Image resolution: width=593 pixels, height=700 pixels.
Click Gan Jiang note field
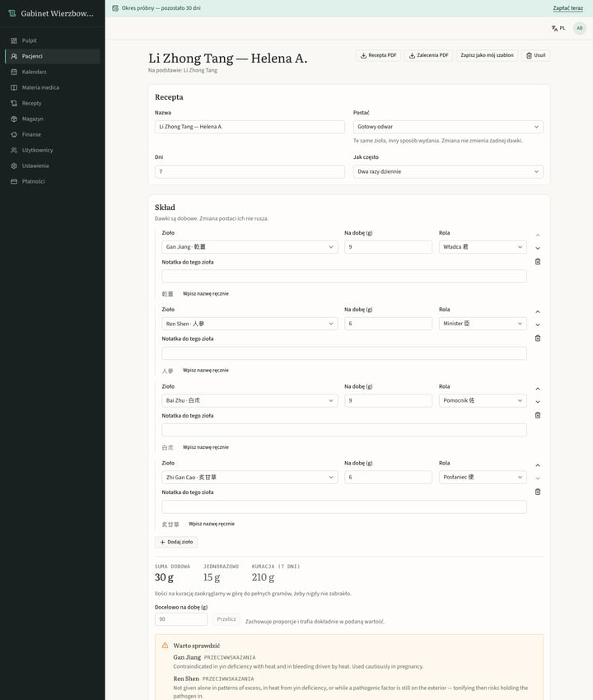click(343, 277)
